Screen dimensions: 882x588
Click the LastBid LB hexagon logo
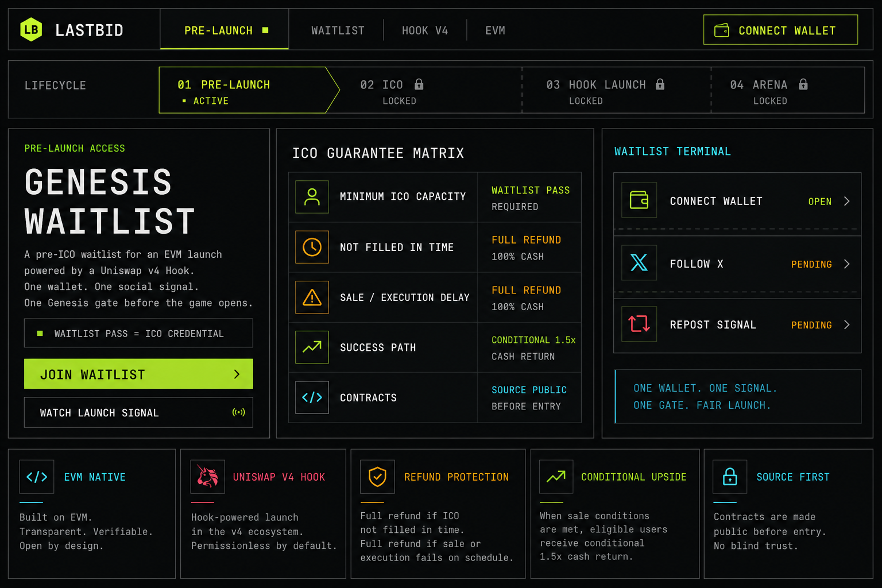[31, 30]
